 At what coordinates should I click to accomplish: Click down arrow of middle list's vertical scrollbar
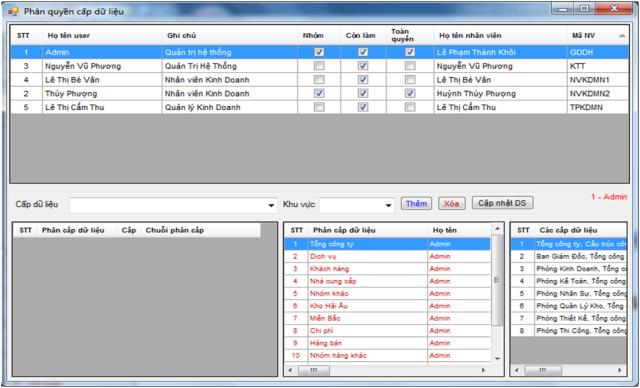click(497, 358)
